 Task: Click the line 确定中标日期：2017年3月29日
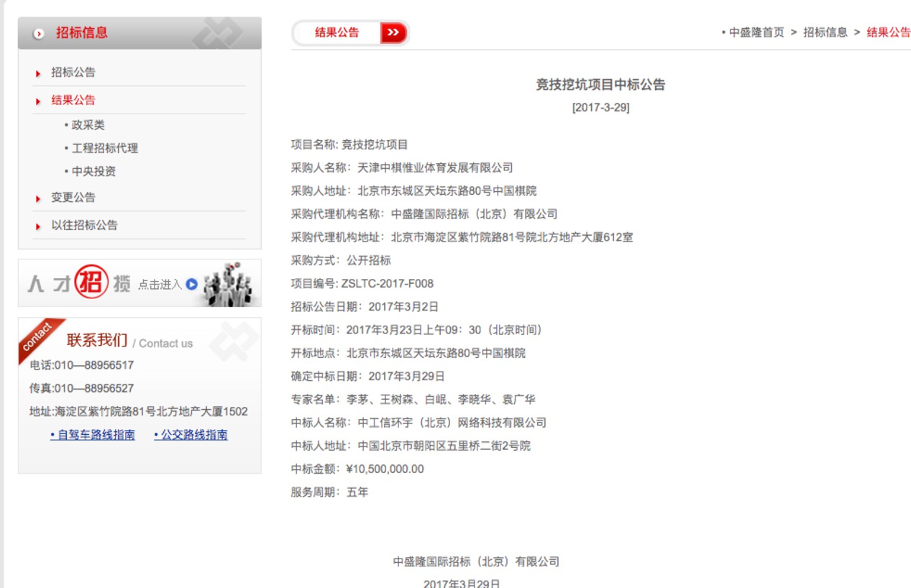click(x=368, y=377)
